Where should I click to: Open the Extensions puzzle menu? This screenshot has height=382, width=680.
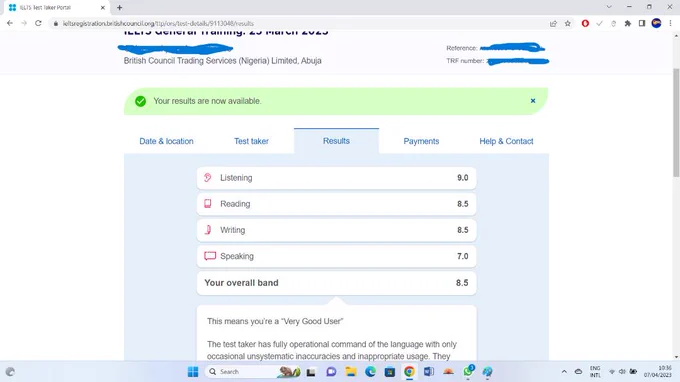pos(628,23)
